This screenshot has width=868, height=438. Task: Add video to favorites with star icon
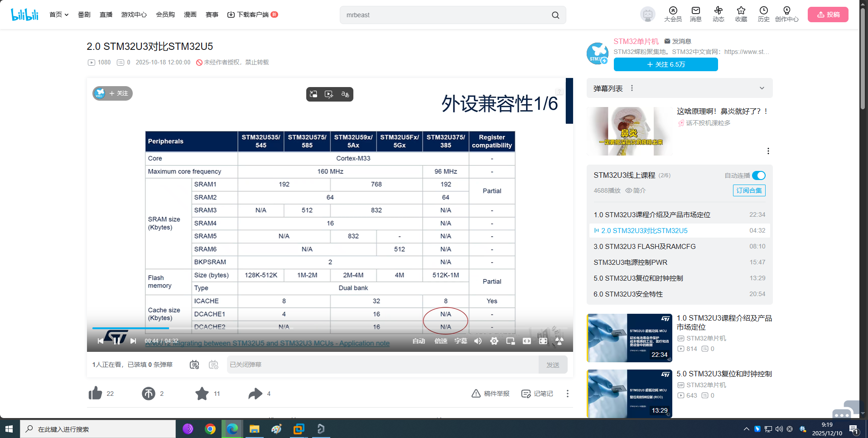click(x=202, y=394)
